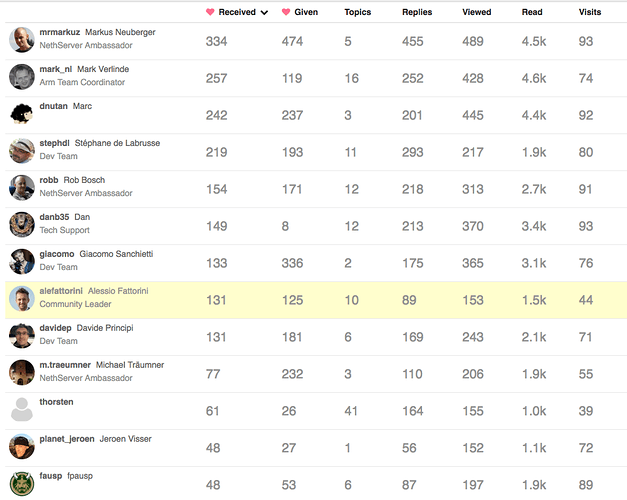Sort by the Viewed column header

tap(477, 12)
